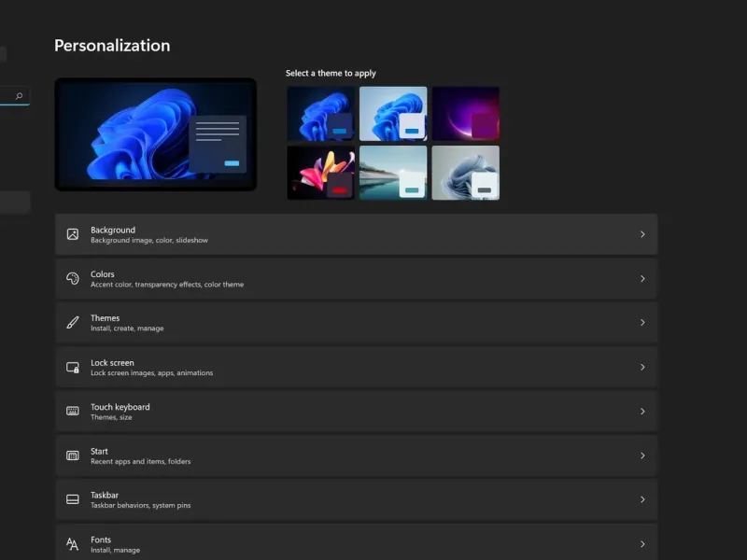This screenshot has width=747, height=560.
Task: Expand the Lock screen row chevron
Action: tap(642, 367)
